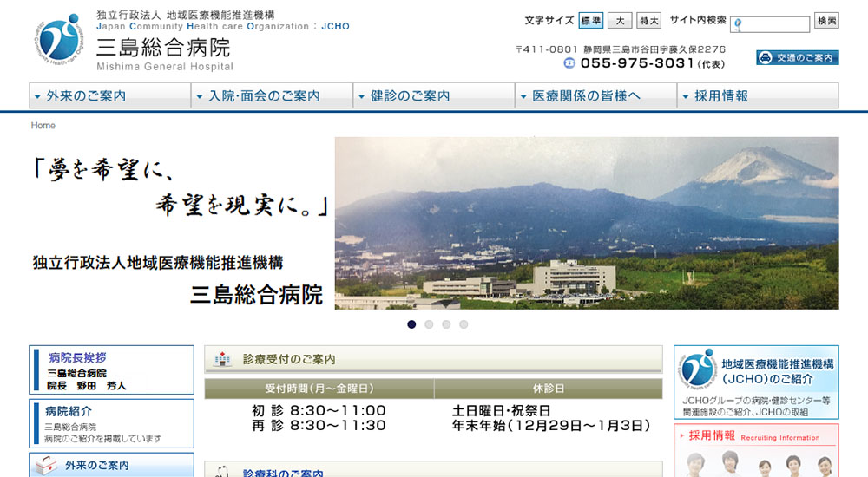
Task: Click the 文字サイズ label
Action: coord(549,21)
